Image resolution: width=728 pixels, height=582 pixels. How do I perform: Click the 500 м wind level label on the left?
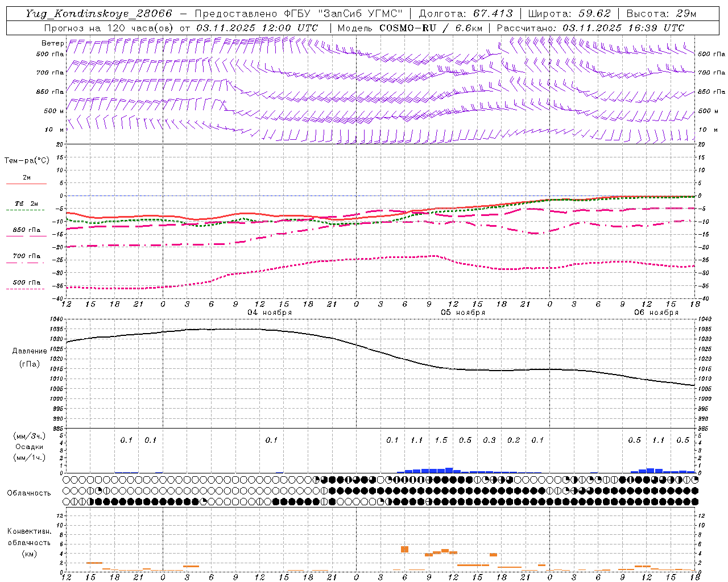click(x=54, y=111)
